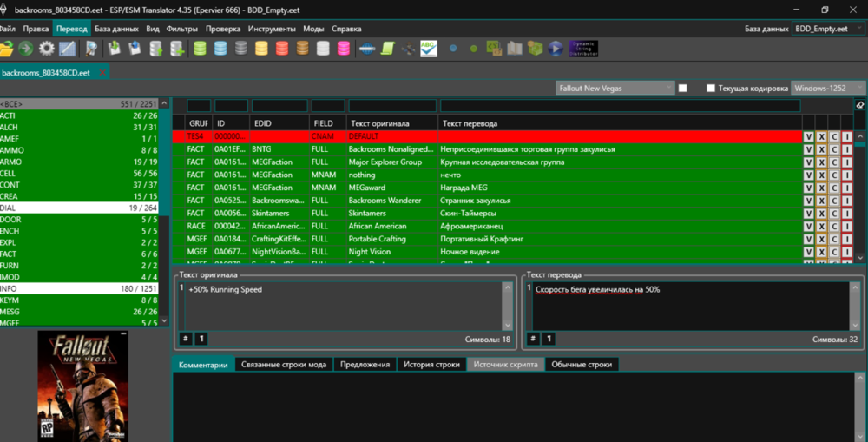Click V button on the BNTG row

tap(808, 149)
